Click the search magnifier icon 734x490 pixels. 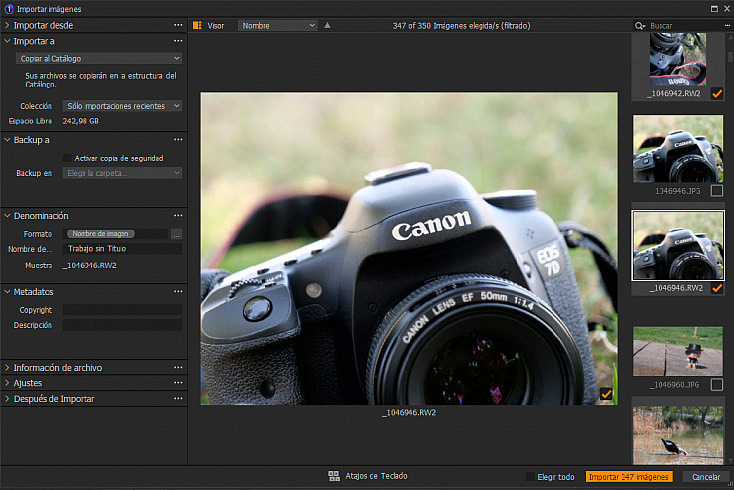coord(639,26)
